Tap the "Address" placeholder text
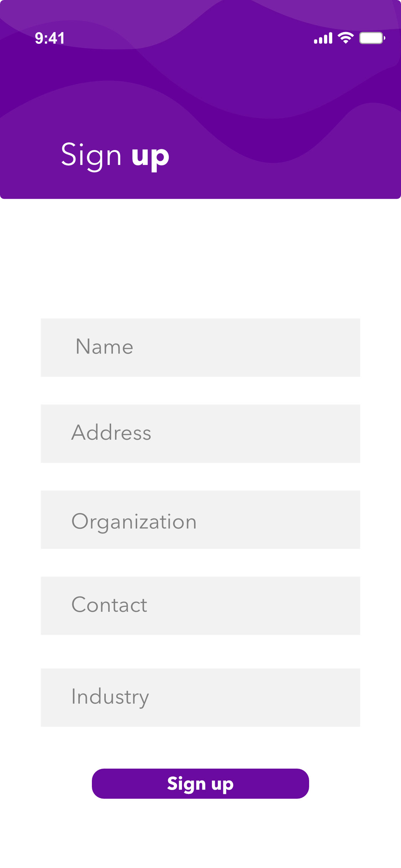Screen dimensions: 401x868 (x=111, y=432)
